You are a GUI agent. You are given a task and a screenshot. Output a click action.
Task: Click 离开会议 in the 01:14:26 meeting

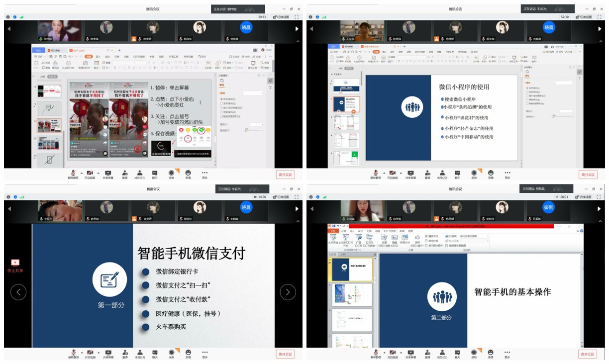[x=285, y=354]
